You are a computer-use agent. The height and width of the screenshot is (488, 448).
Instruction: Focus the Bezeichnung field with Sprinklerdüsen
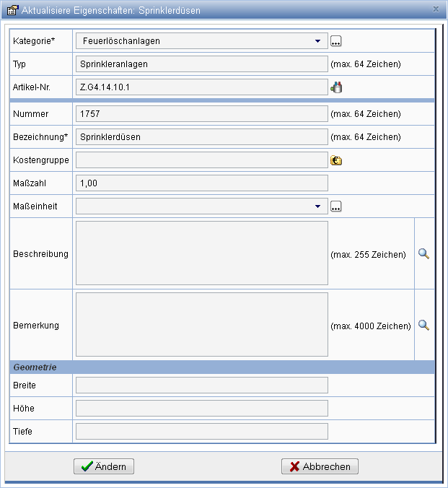pyautogui.click(x=201, y=137)
